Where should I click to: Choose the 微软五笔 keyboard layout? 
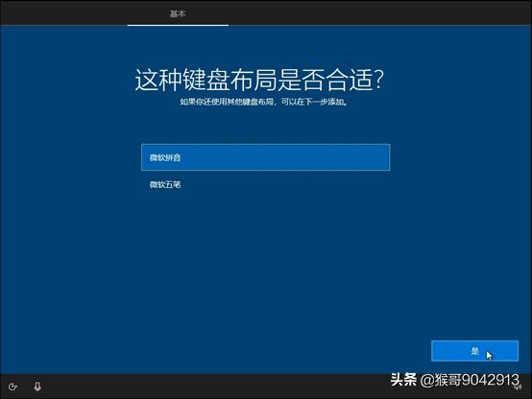coord(266,184)
